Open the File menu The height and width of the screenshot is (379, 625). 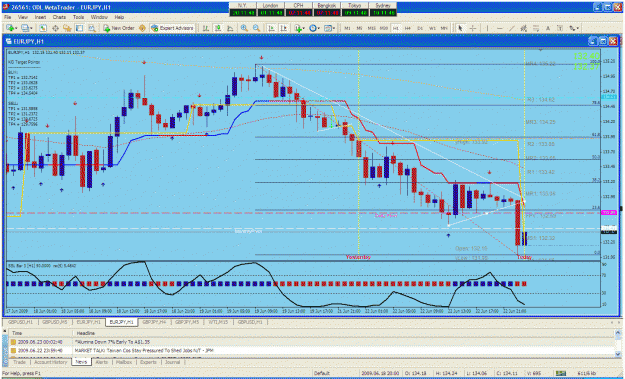(8, 18)
